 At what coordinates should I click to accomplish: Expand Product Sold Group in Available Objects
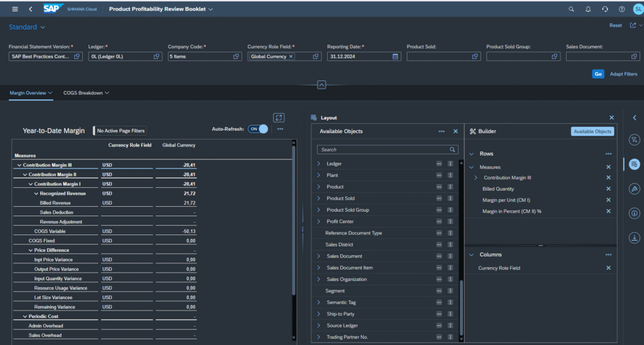tap(318, 210)
